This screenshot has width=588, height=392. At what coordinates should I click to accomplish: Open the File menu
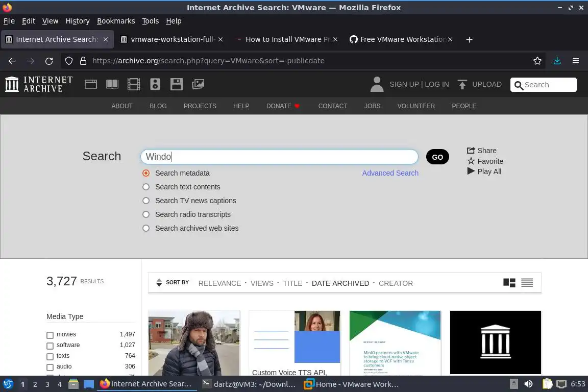pyautogui.click(x=9, y=21)
